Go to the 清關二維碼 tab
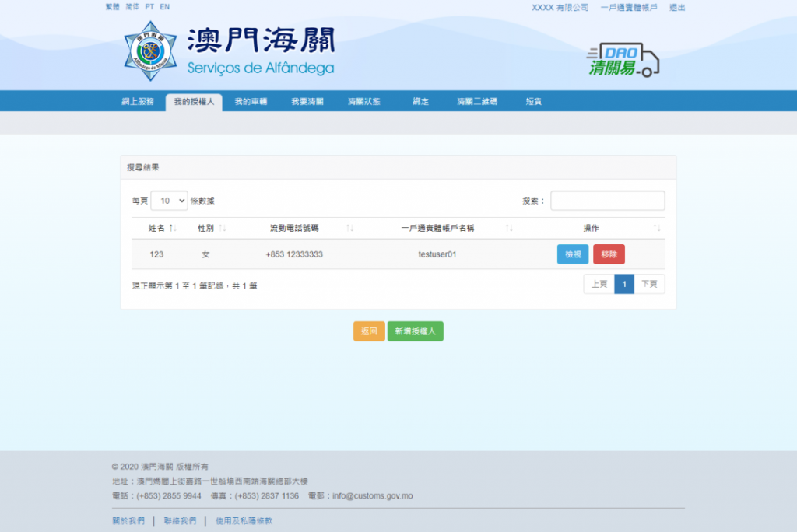The width and height of the screenshot is (797, 532). click(477, 102)
